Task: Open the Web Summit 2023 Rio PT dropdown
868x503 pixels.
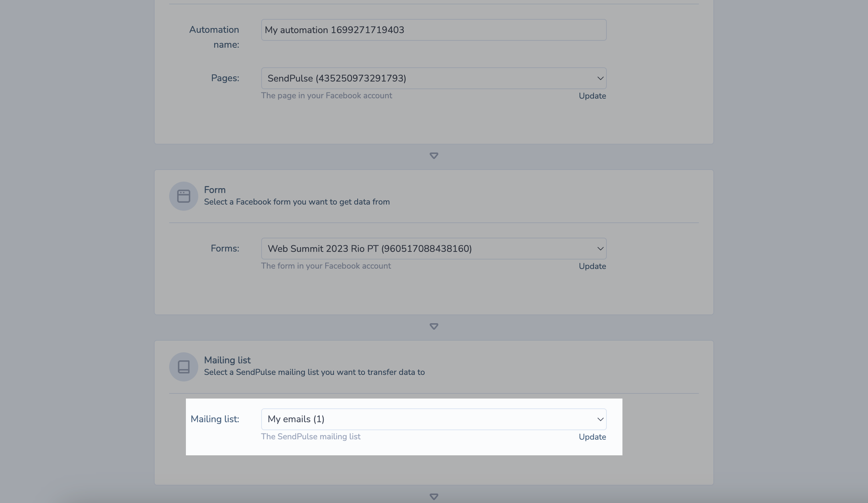Action: [x=434, y=249]
